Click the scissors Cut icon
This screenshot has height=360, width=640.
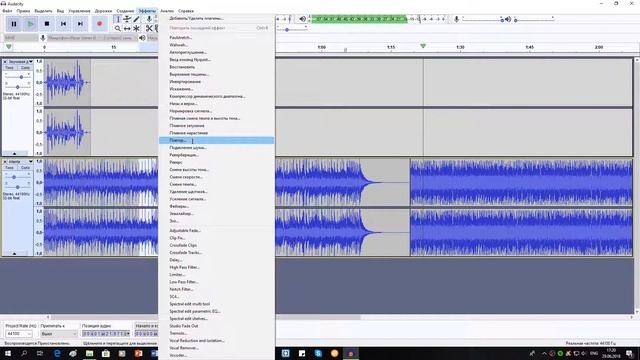[149, 29]
